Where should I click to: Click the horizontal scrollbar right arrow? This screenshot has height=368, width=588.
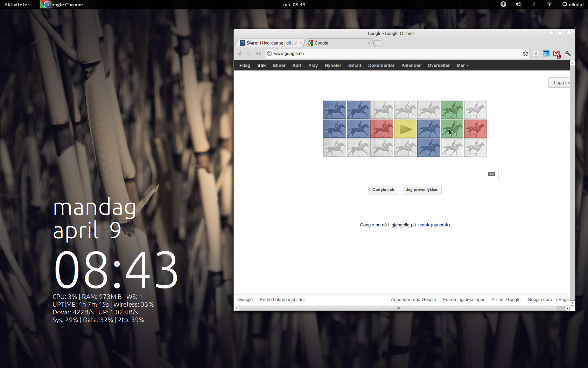(567, 308)
